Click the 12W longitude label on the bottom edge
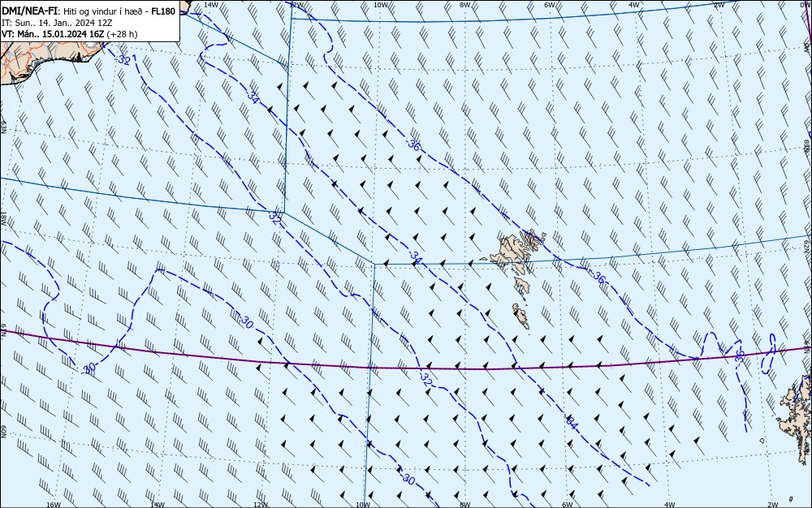 pos(261,505)
